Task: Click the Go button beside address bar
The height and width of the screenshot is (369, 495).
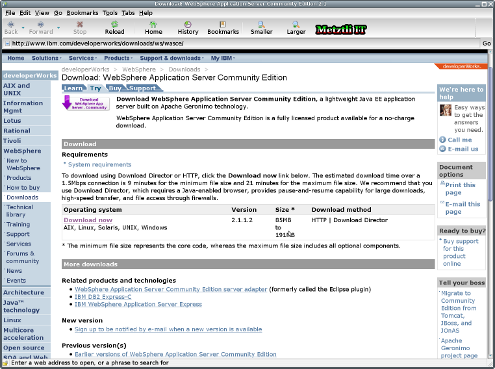Action: 486,43
